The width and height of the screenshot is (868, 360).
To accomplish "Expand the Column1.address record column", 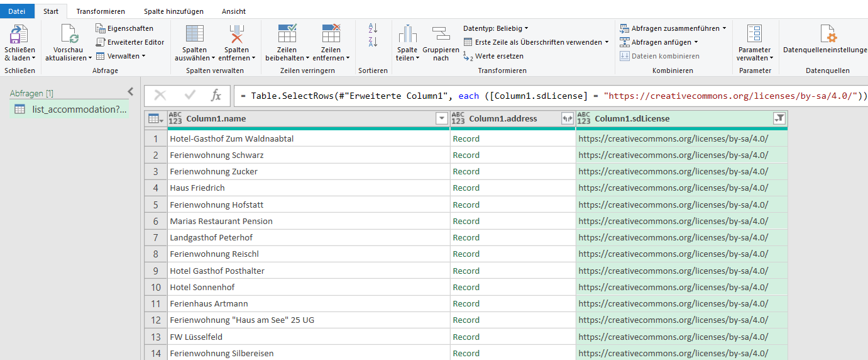I will pyautogui.click(x=568, y=118).
